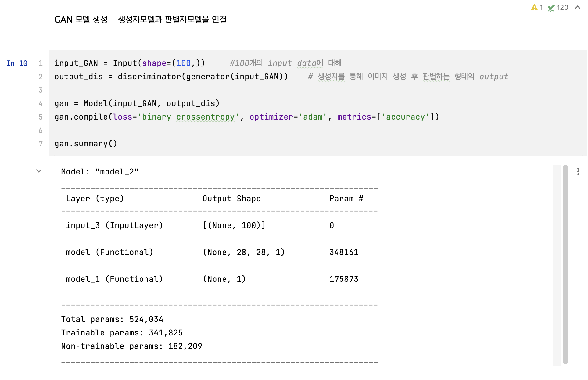This screenshot has height=380, width=588.
Task: Click the yellow warning indicator icon
Action: coord(534,7)
